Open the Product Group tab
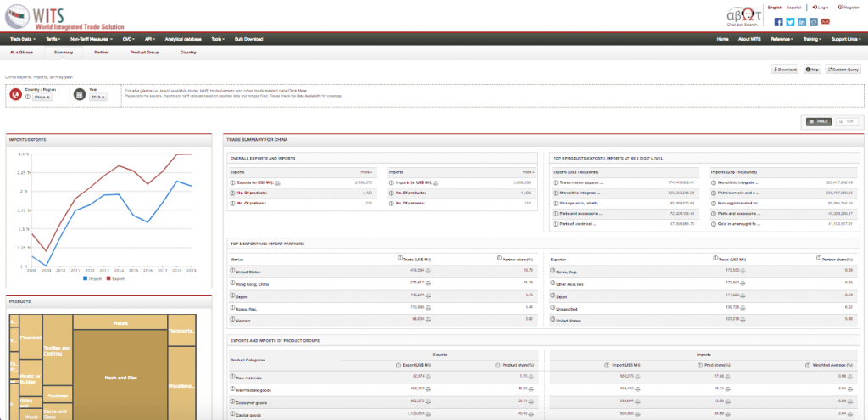 [144, 52]
